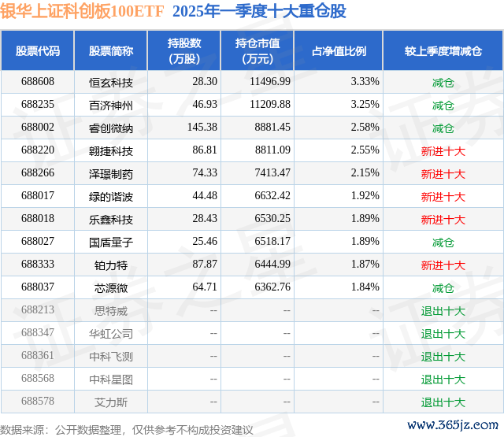504x437 pixels.
Task: Click the 持股数(万股) column header
Action: pos(183,50)
